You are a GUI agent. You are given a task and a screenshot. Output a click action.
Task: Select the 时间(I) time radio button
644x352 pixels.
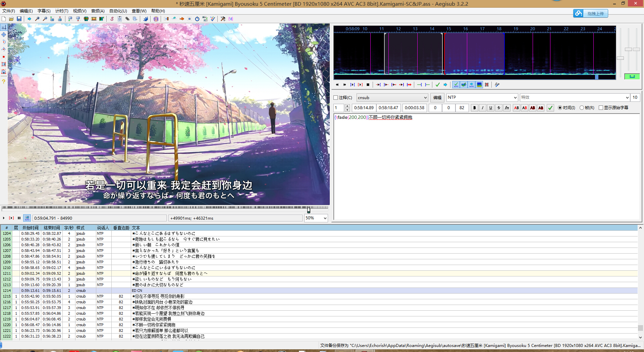560,108
